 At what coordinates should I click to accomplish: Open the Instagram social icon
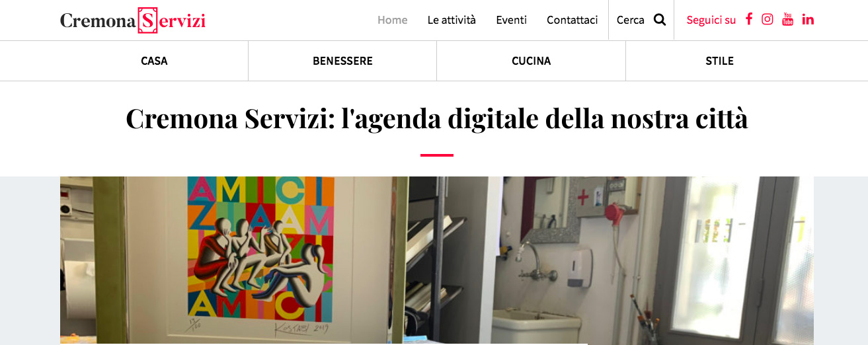768,19
